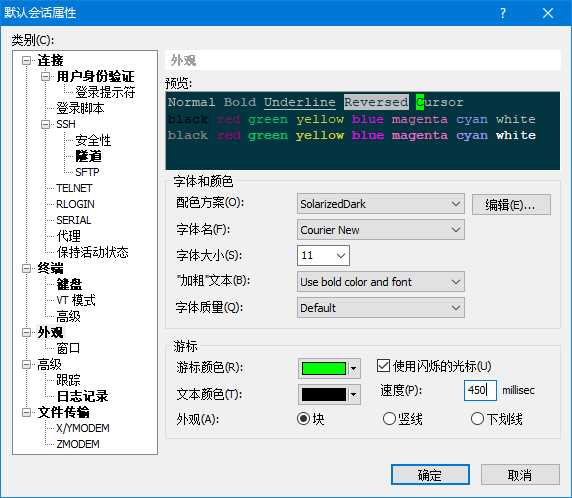
Task: Select 保持活动状态 in the tree
Action: point(92,252)
